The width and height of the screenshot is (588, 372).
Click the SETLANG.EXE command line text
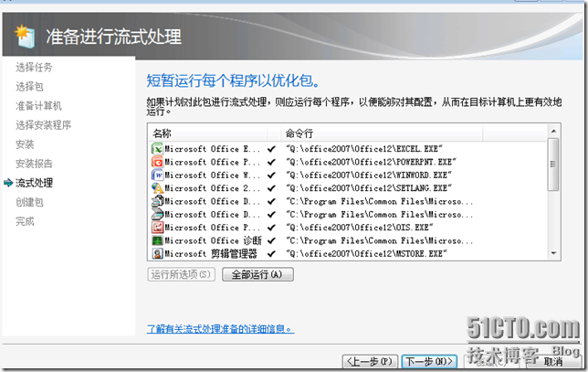point(369,188)
